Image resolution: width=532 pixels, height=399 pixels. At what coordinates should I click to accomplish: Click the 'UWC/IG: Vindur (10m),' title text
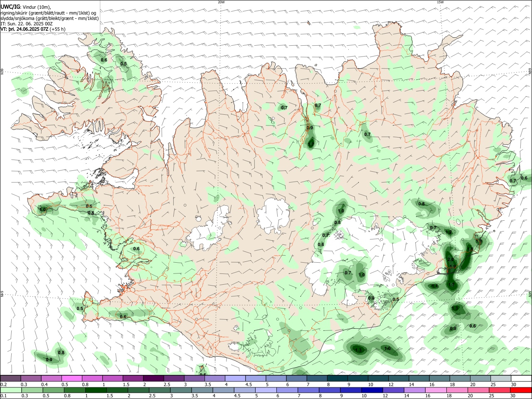pyautogui.click(x=26, y=7)
